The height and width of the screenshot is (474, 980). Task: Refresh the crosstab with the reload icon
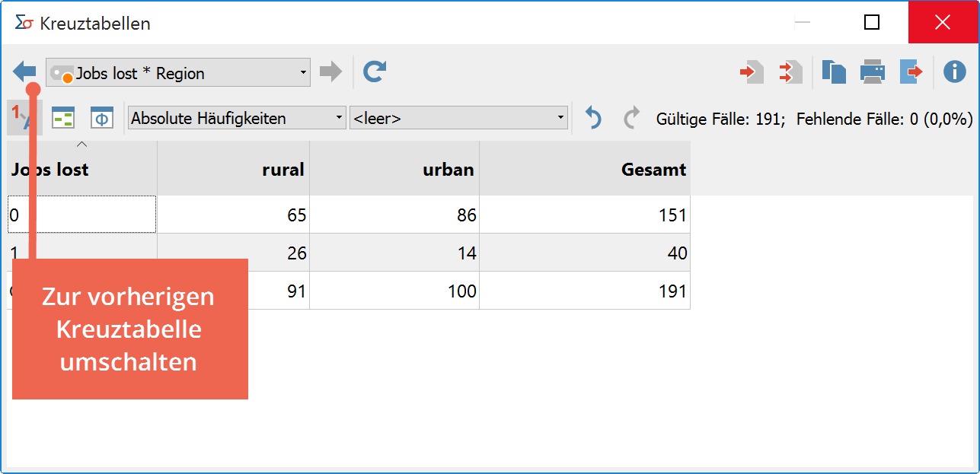coord(374,72)
